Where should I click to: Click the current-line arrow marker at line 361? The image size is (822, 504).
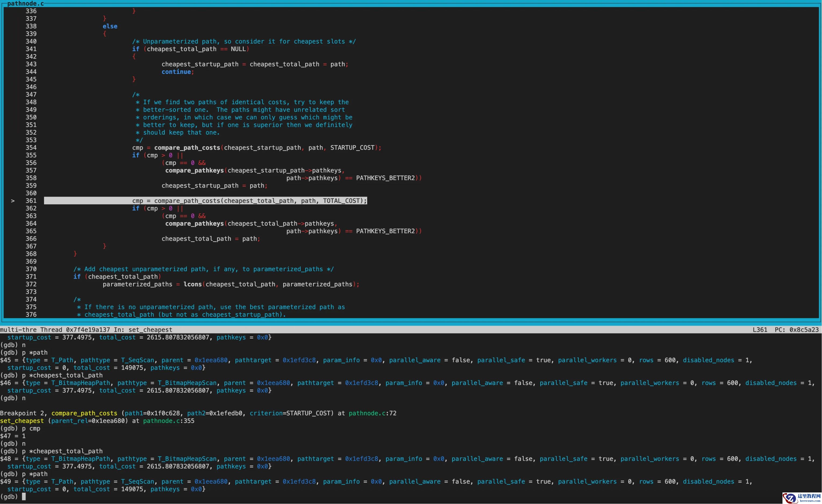(x=13, y=201)
